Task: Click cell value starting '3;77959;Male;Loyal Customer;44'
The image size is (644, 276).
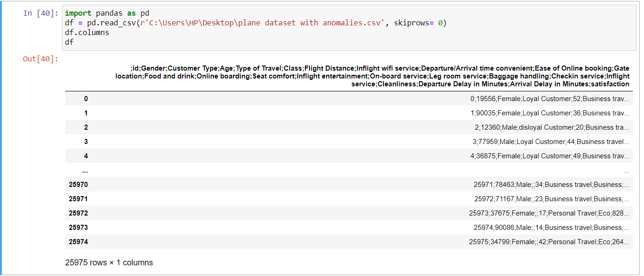Action: pos(551,142)
